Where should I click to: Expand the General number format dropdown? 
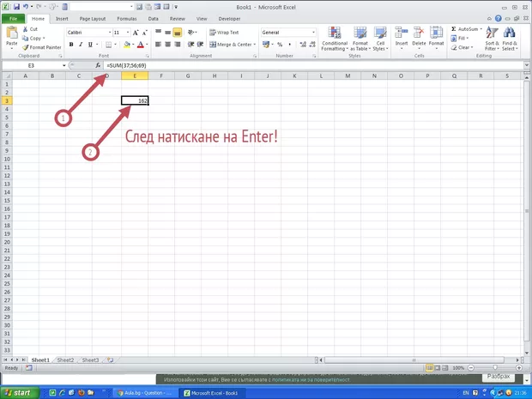(314, 33)
